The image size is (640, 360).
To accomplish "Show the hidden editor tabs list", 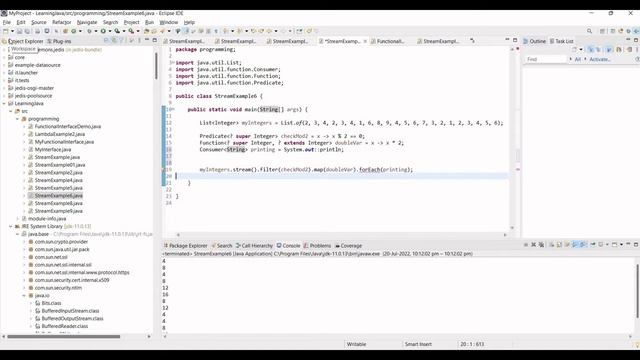I will click(472, 41).
